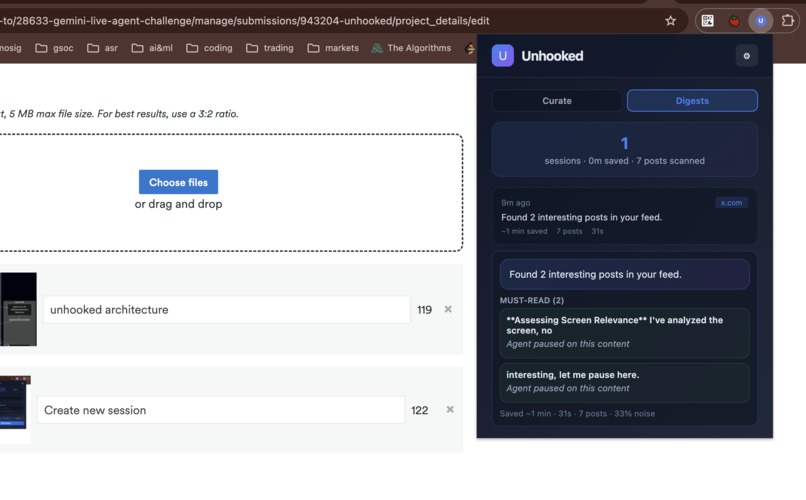This screenshot has height=500, width=806.
Task: Click the x.com source tag
Action: tap(731, 202)
